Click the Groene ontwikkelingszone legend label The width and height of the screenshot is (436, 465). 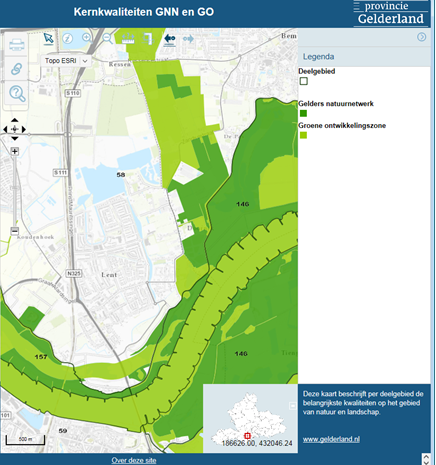click(x=342, y=126)
